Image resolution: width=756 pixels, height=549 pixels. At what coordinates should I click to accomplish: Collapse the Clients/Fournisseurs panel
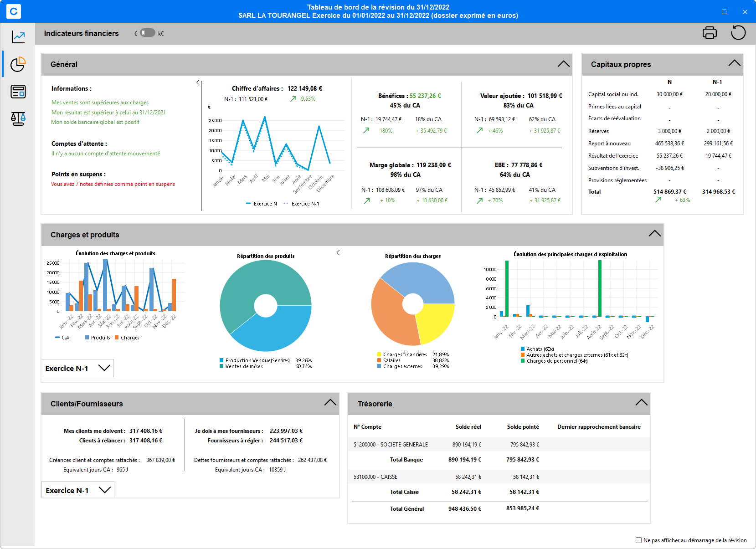[330, 402]
